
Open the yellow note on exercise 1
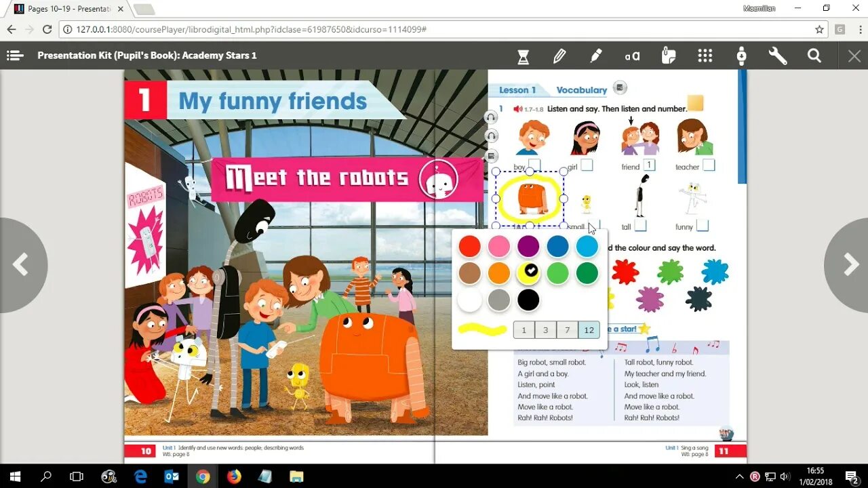(x=695, y=103)
